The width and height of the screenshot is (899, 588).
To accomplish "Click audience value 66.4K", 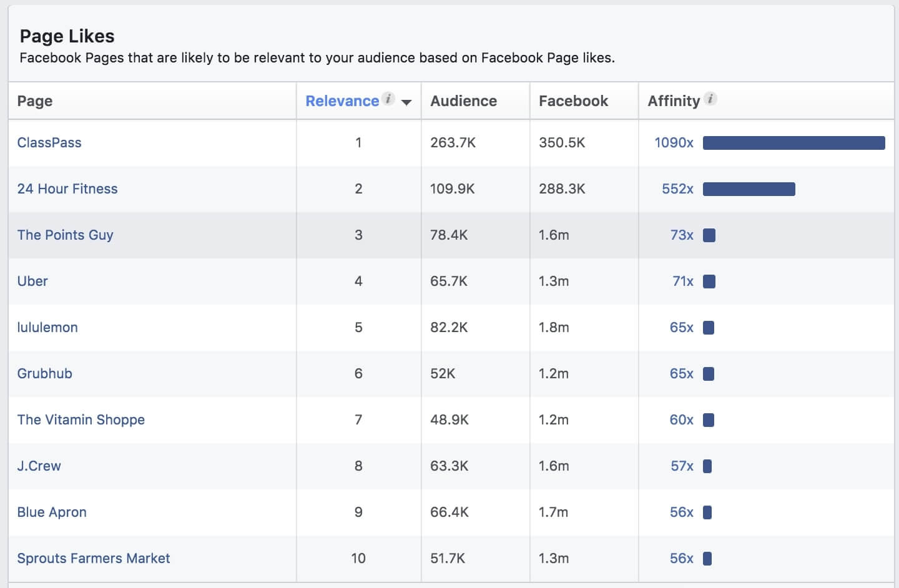I will [x=449, y=512].
